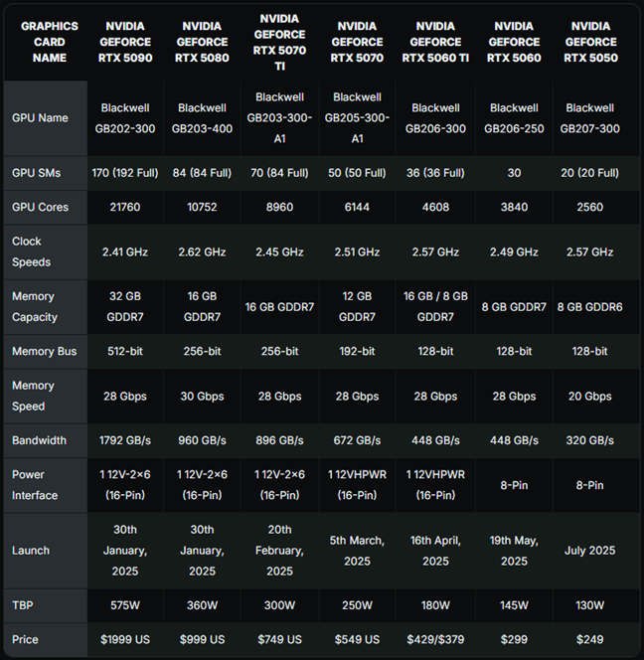
Task: Select the $429/$379 price cell
Action: (x=435, y=639)
